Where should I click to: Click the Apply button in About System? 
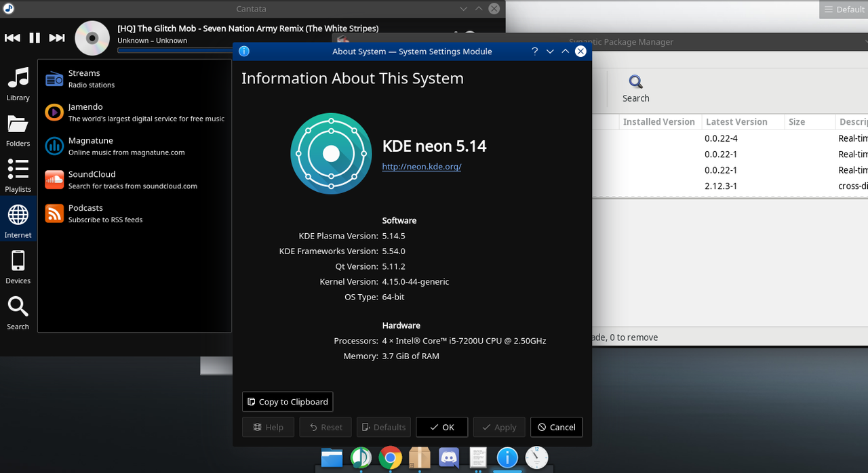pyautogui.click(x=499, y=427)
